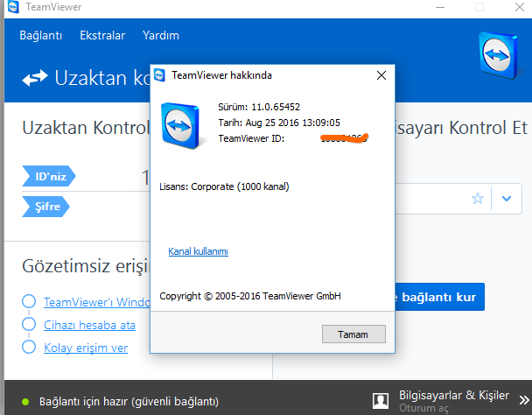The width and height of the screenshot is (532, 415).
Task: Click the Uzaktan kontrol arrows icon
Action: click(35, 78)
